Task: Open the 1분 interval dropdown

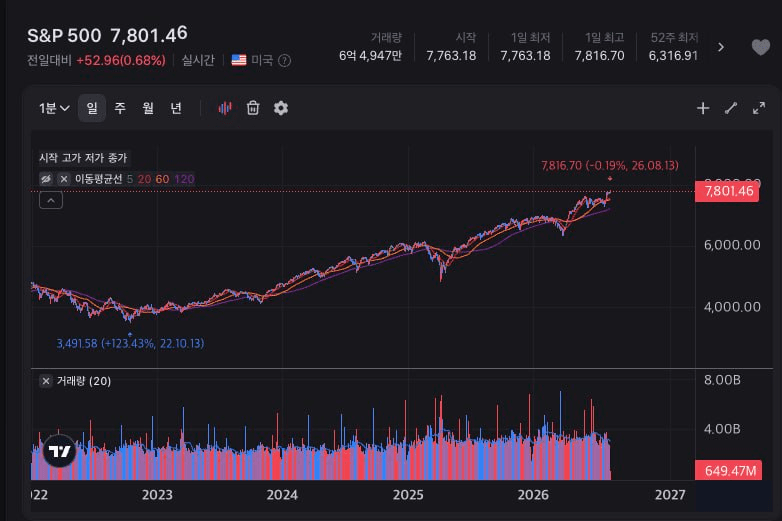Action: coord(54,108)
